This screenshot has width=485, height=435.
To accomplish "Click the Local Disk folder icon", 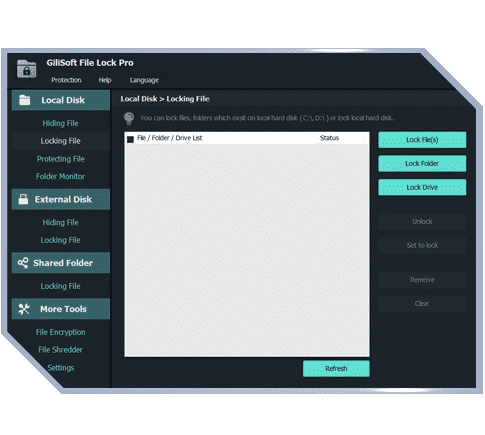I will click(x=25, y=100).
